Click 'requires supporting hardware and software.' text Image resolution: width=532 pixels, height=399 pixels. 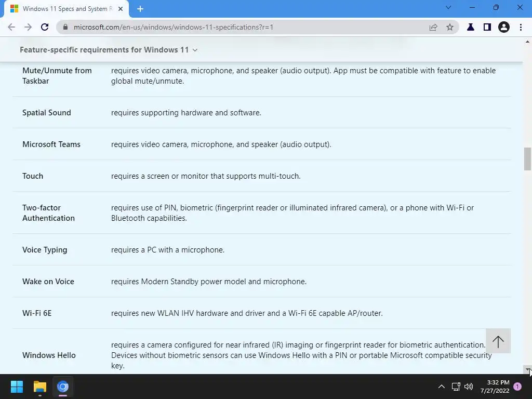[187, 113]
